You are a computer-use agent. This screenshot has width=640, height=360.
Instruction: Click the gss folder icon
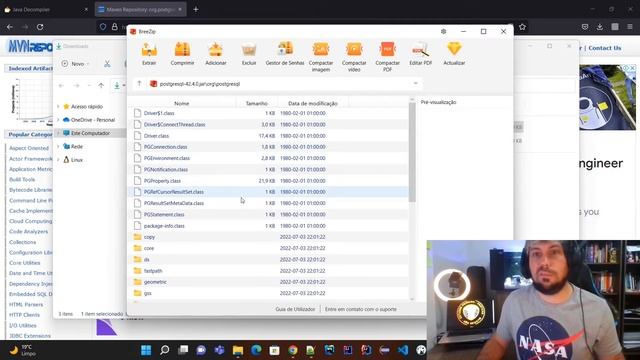138,293
